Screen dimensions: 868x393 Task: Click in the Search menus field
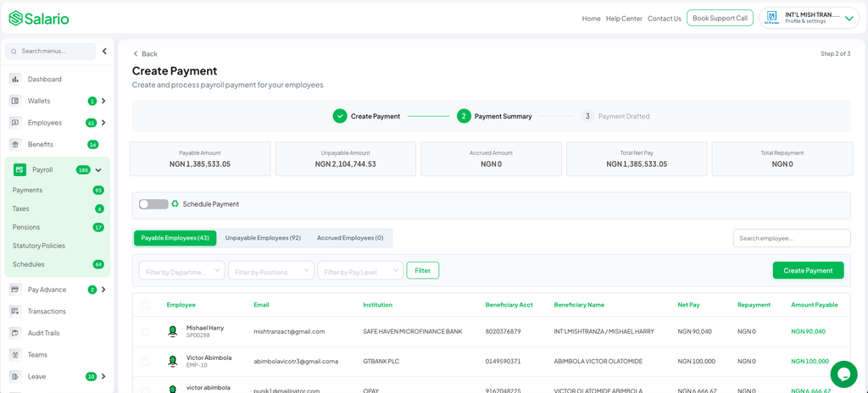[50, 51]
